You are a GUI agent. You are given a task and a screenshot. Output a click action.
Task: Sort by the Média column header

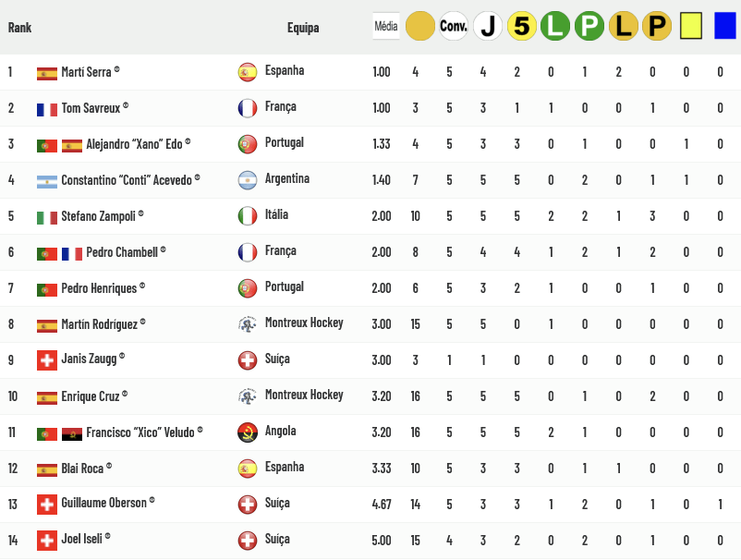385,27
